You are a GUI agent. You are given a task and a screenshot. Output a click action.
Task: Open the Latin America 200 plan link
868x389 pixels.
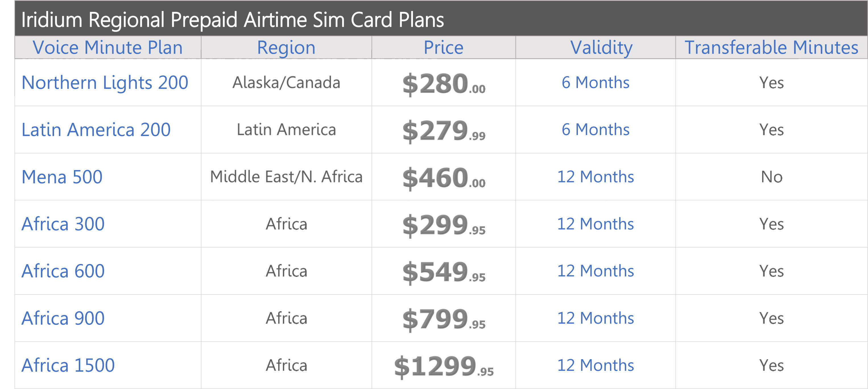pos(96,130)
